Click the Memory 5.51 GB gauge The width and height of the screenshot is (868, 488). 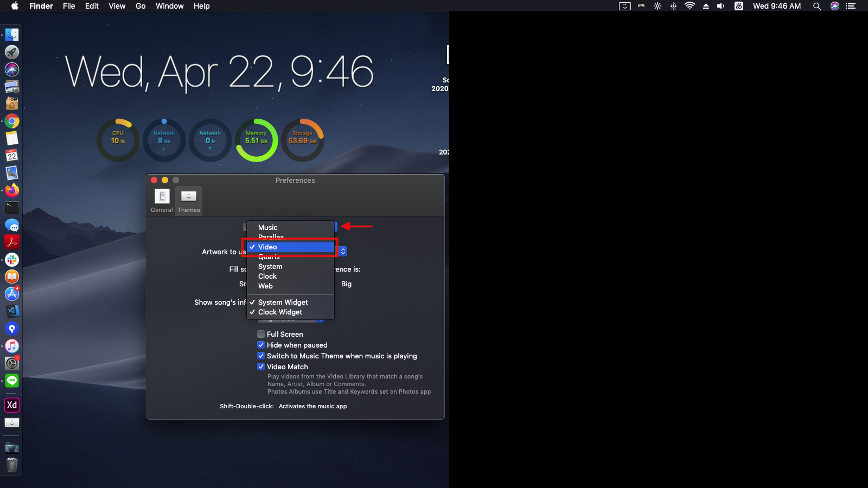point(256,140)
